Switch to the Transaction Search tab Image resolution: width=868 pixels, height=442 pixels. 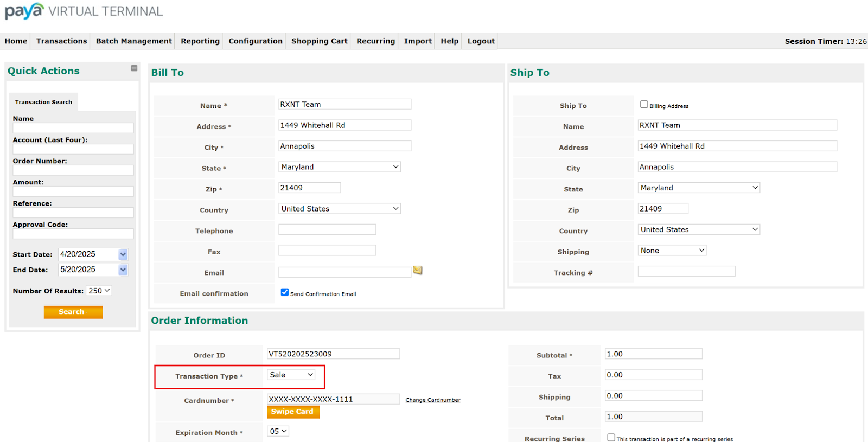coord(43,102)
